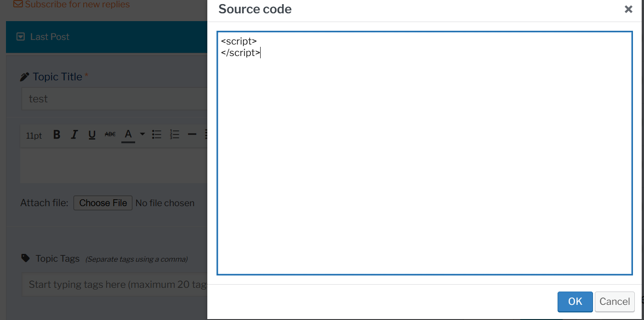Confirm the source code with OK
The image size is (644, 320).
575,301
